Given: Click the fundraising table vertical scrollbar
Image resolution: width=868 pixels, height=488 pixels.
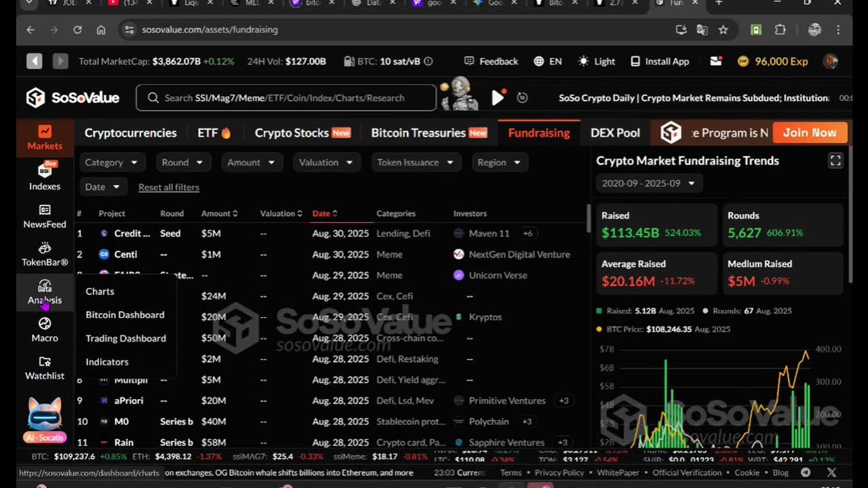Looking at the screenshot, I should (x=587, y=217).
